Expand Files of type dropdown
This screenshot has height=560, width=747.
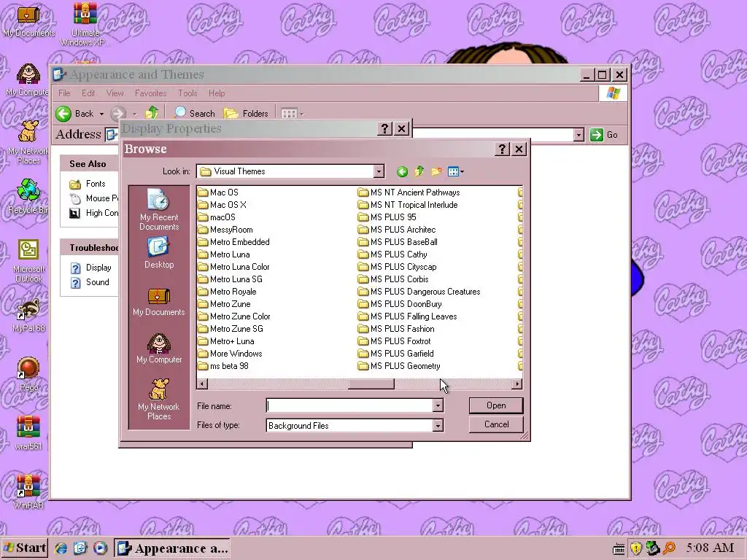click(438, 426)
